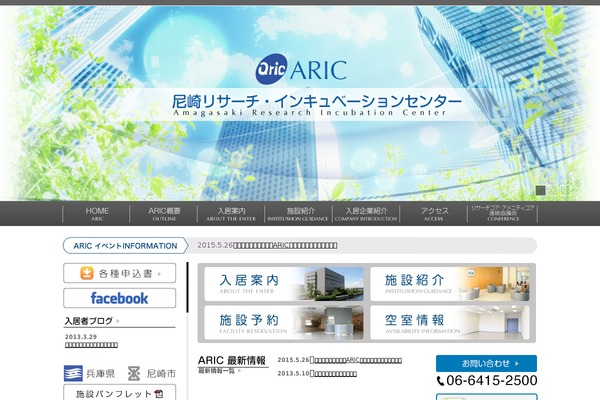Open the 入居案内 banner with building photo
The width and height of the screenshot is (600, 400).
[x=284, y=284]
